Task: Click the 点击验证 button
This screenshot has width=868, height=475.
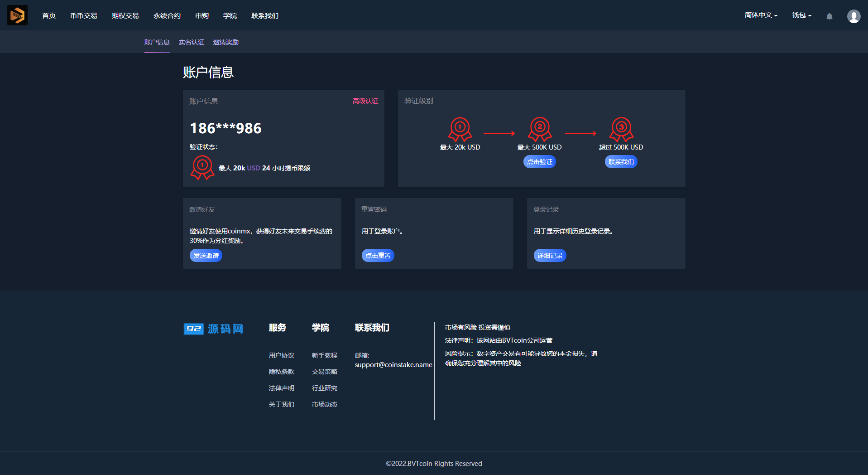Action: pyautogui.click(x=540, y=162)
